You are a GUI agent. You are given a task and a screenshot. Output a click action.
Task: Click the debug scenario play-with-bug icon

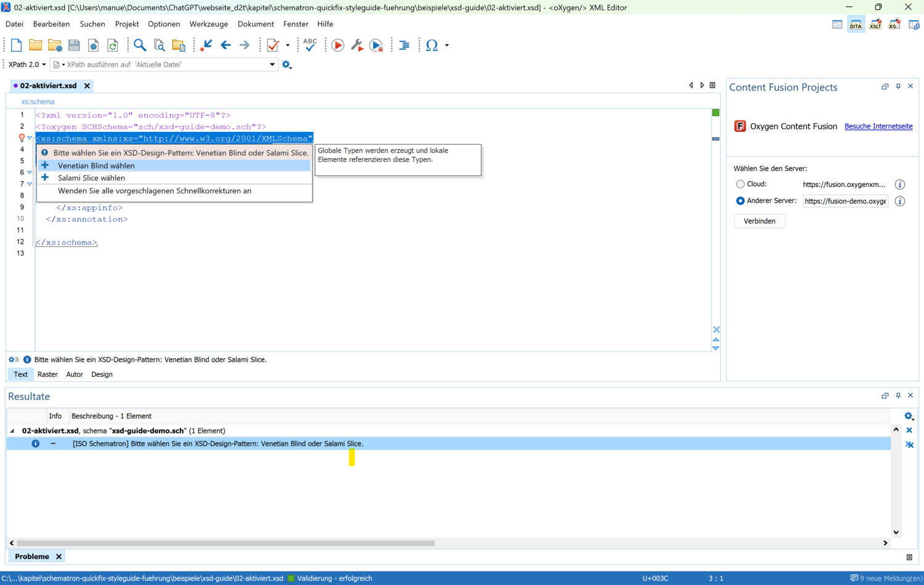coord(376,46)
